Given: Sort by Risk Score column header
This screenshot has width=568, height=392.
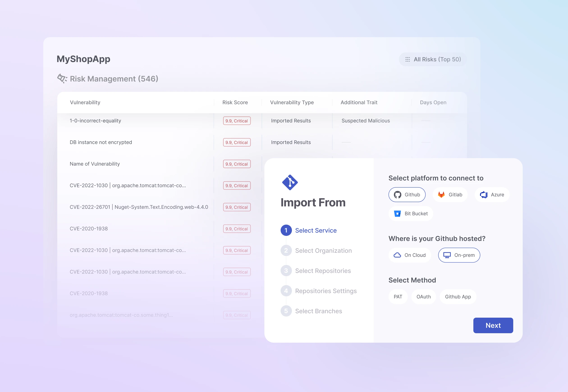Looking at the screenshot, I should (x=235, y=103).
